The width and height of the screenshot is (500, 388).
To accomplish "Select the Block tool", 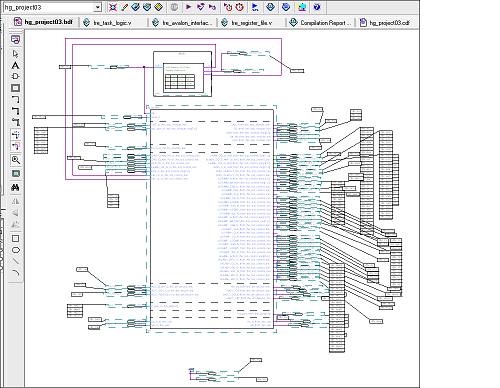I will click(x=15, y=88).
